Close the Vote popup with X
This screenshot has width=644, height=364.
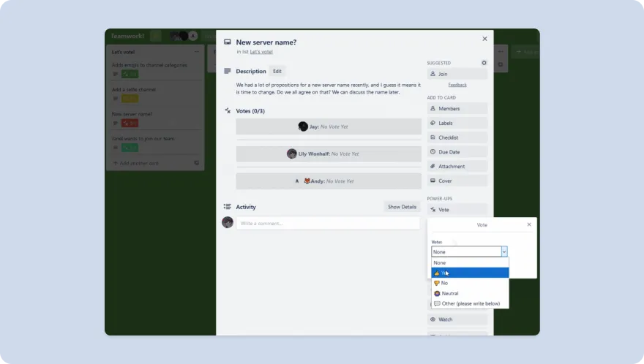pyautogui.click(x=529, y=224)
